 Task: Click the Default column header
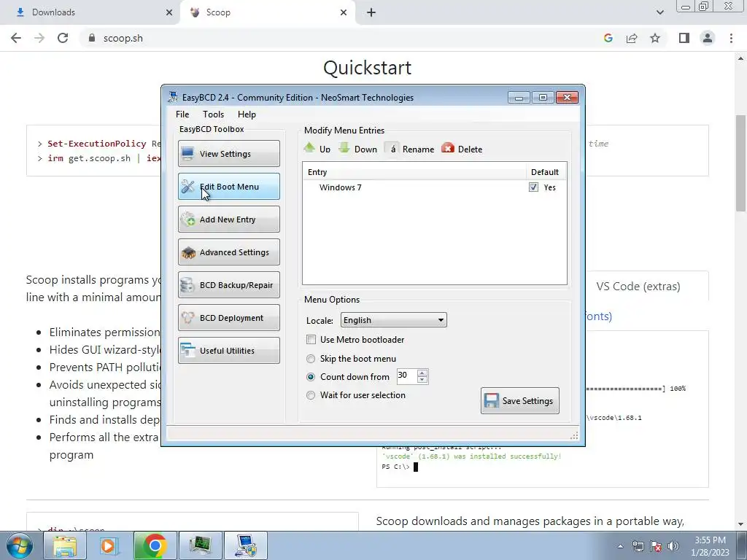coord(545,172)
